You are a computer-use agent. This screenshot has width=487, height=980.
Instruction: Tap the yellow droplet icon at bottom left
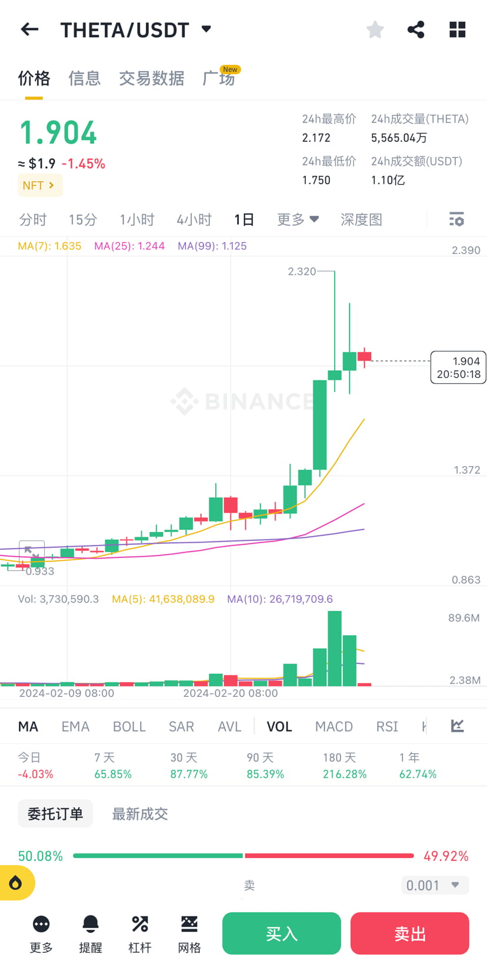pos(16,883)
